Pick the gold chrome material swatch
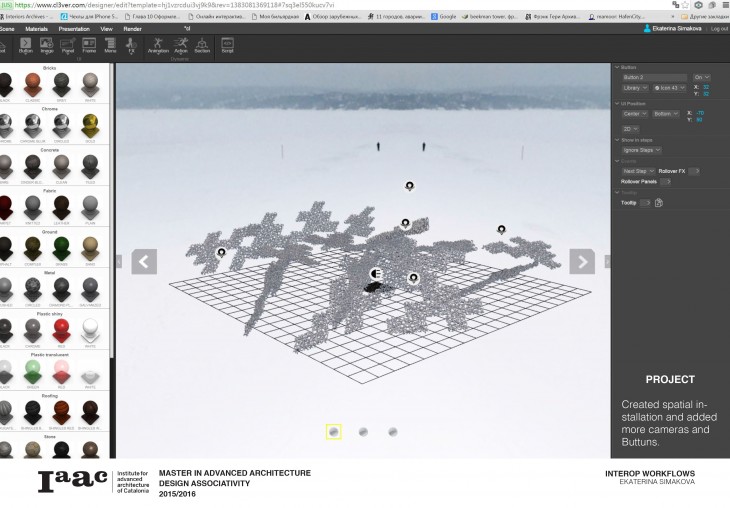 91,124
